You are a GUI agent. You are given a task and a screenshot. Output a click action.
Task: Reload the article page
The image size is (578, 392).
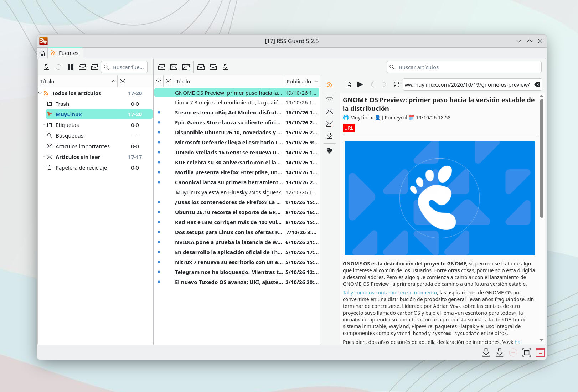click(x=396, y=84)
